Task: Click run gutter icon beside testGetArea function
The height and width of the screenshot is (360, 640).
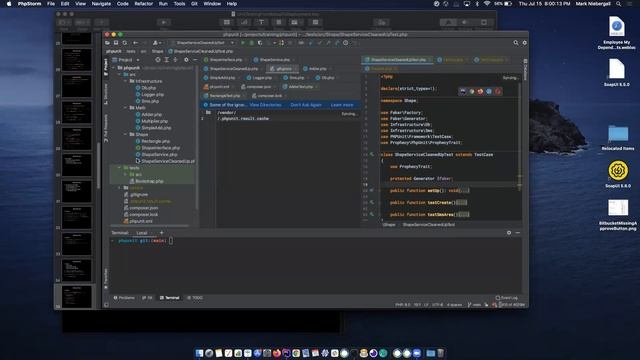Action: (371, 214)
